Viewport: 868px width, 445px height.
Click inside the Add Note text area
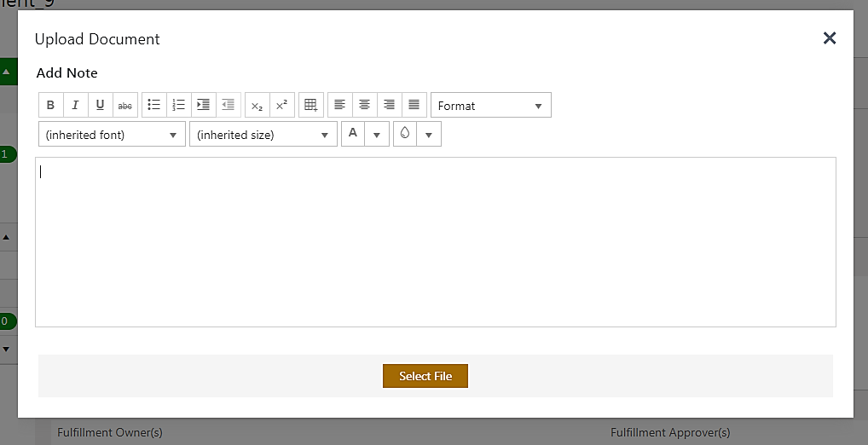point(435,241)
